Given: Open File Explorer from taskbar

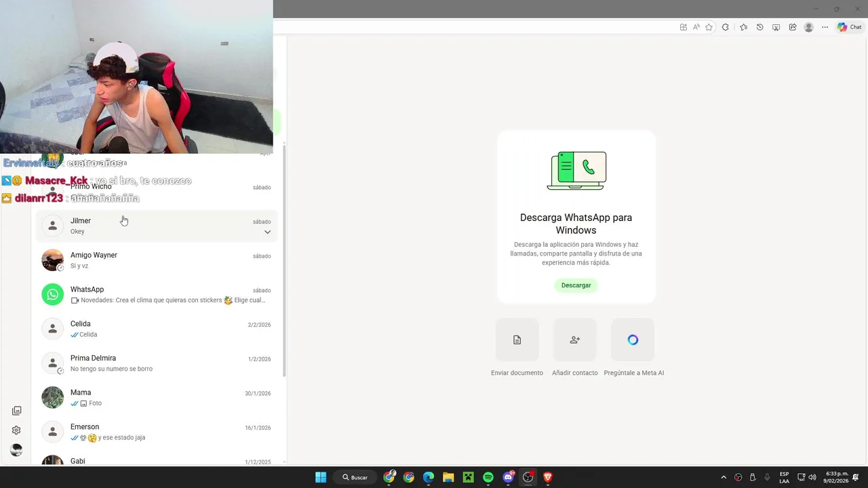Looking at the screenshot, I should (x=448, y=477).
